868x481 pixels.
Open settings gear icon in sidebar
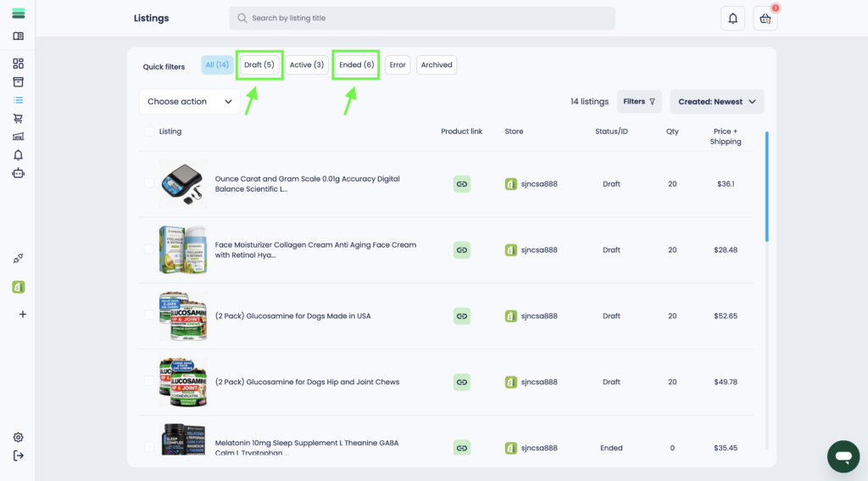click(18, 437)
